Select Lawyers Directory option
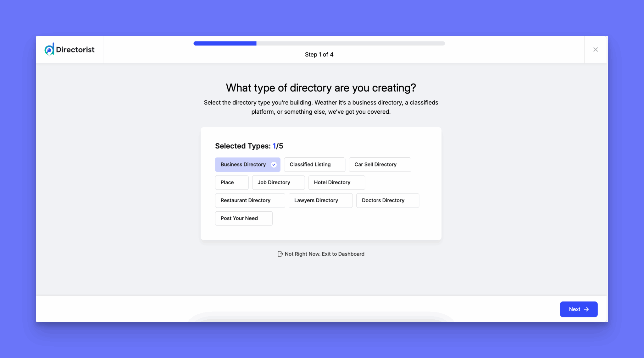The width and height of the screenshot is (644, 358). [320, 200]
